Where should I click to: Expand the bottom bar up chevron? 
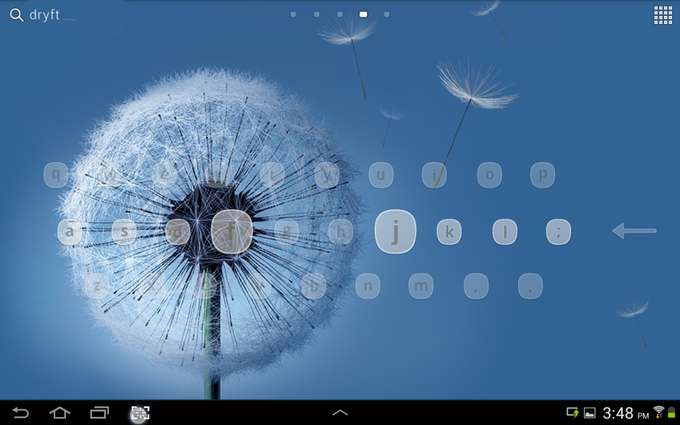click(340, 413)
